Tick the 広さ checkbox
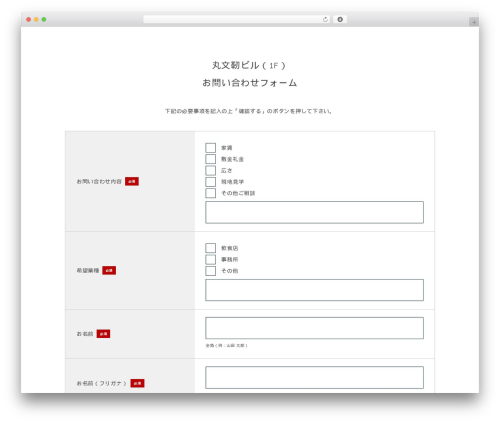The width and height of the screenshot is (500, 423). (x=210, y=170)
